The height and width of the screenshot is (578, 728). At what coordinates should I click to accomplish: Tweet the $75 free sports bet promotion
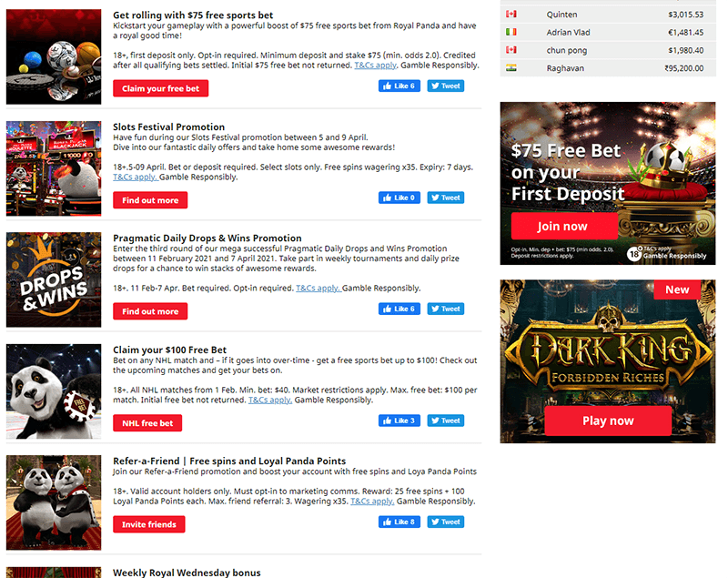(445, 86)
